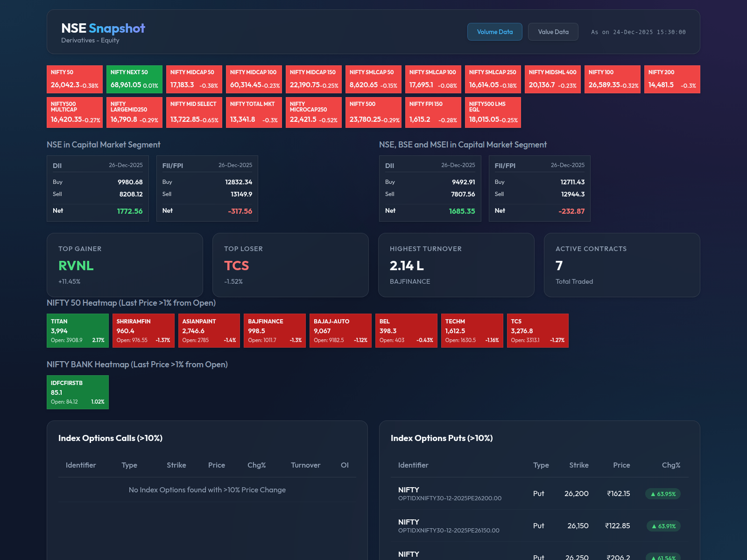Screen dimensions: 747x560
Task: Switch to the Volume Data tab
Action: click(495, 32)
